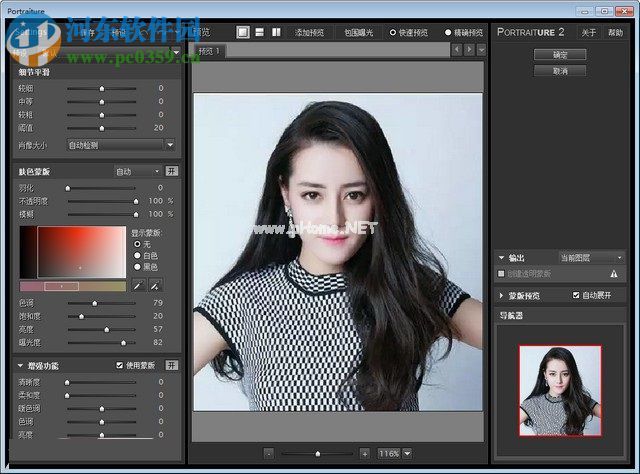The height and width of the screenshot is (474, 640).
Task: Click the 确定 button
Action: click(560, 55)
